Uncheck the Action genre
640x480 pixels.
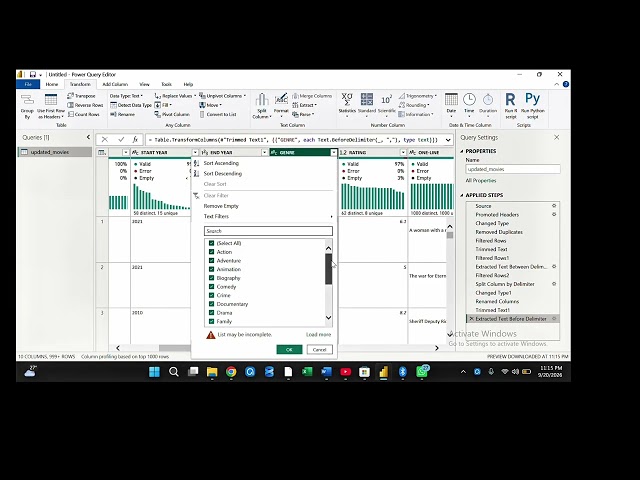[211, 252]
